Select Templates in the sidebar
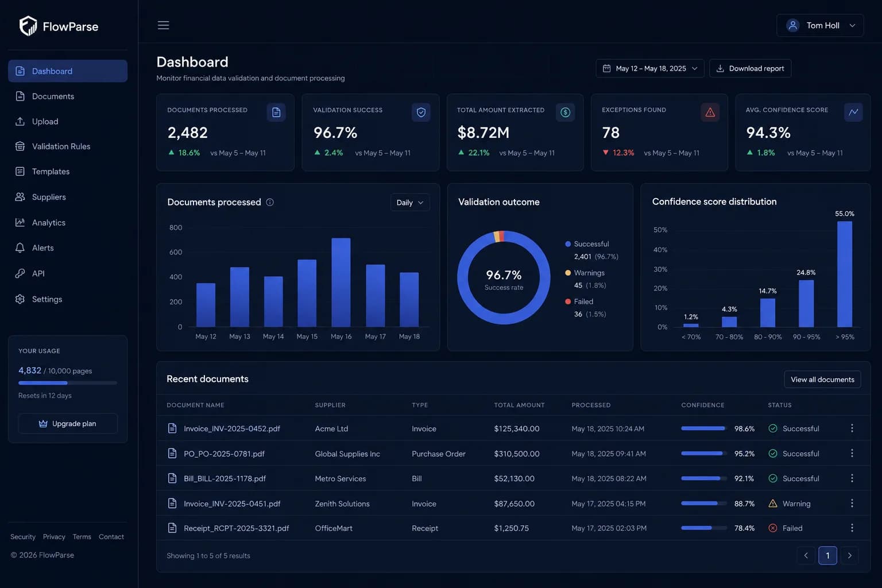The image size is (882, 588). click(68, 172)
